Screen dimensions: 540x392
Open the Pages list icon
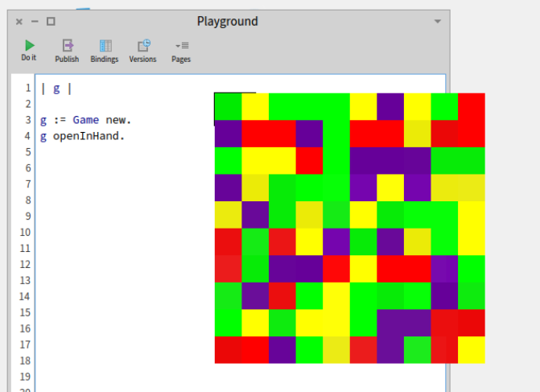[182, 45]
